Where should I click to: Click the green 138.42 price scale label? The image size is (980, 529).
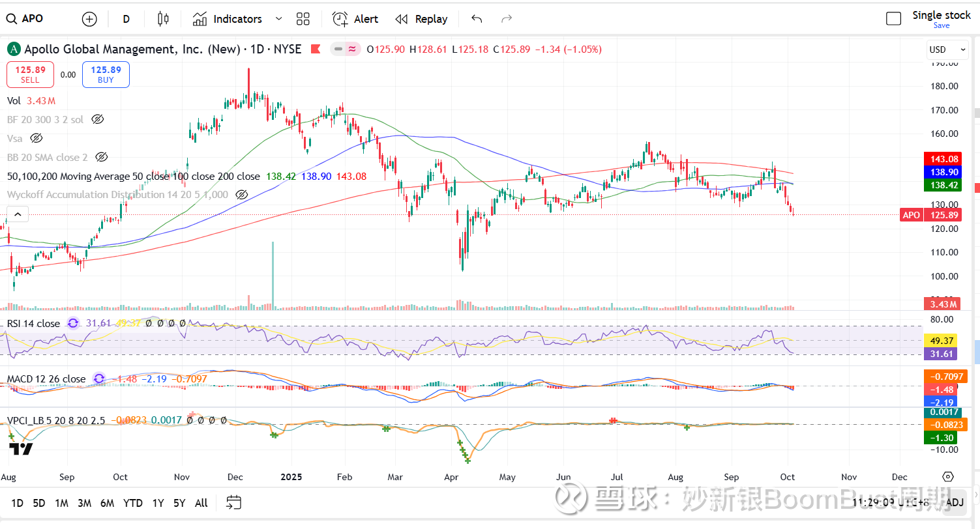point(943,185)
